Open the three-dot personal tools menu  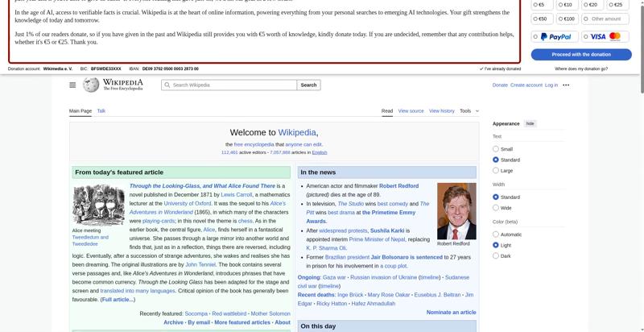pyautogui.click(x=566, y=85)
